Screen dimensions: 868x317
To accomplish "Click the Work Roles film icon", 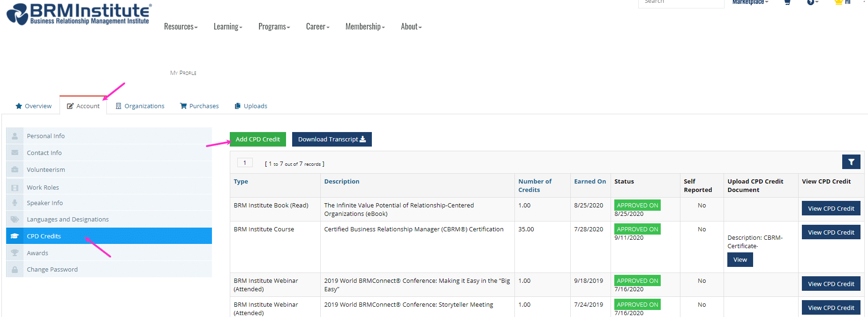I will pos(15,187).
